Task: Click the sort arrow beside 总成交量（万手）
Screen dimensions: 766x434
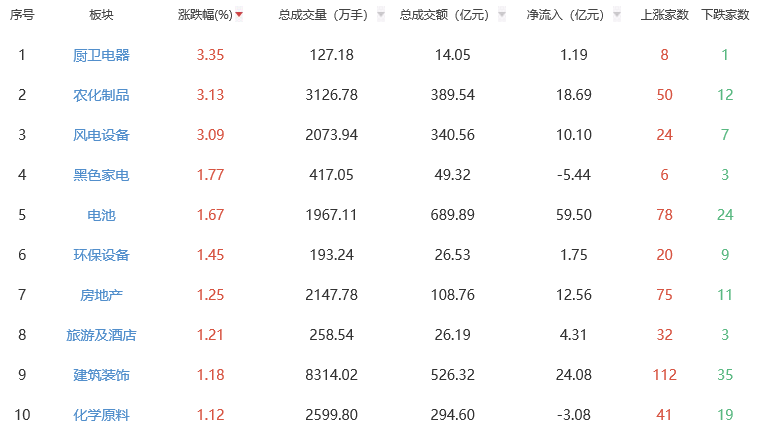Action: pos(381,15)
